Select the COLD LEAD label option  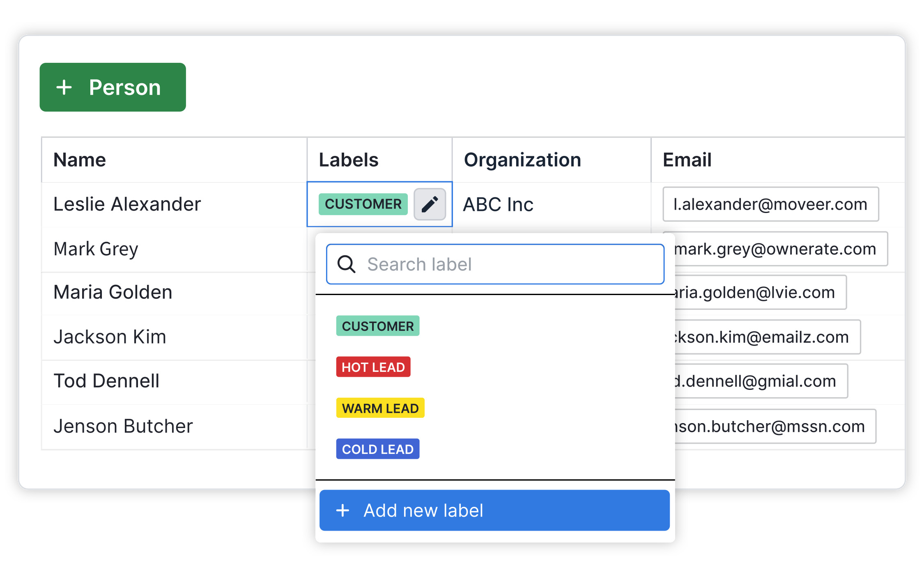[x=376, y=449]
